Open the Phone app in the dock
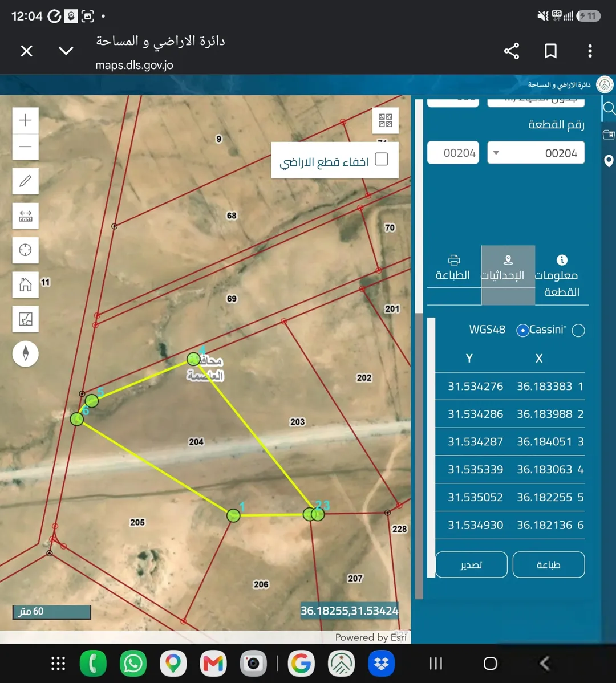Screen dimensions: 616x683 click(x=93, y=664)
